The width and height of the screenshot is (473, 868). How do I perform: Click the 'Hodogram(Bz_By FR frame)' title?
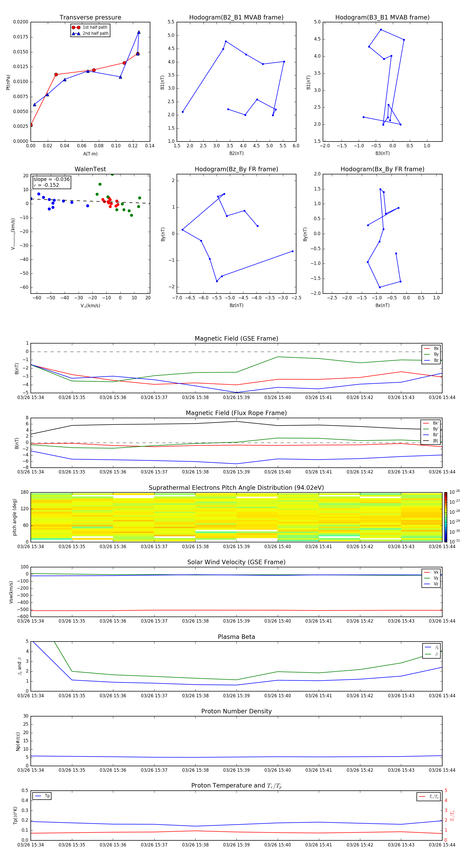coord(236,169)
